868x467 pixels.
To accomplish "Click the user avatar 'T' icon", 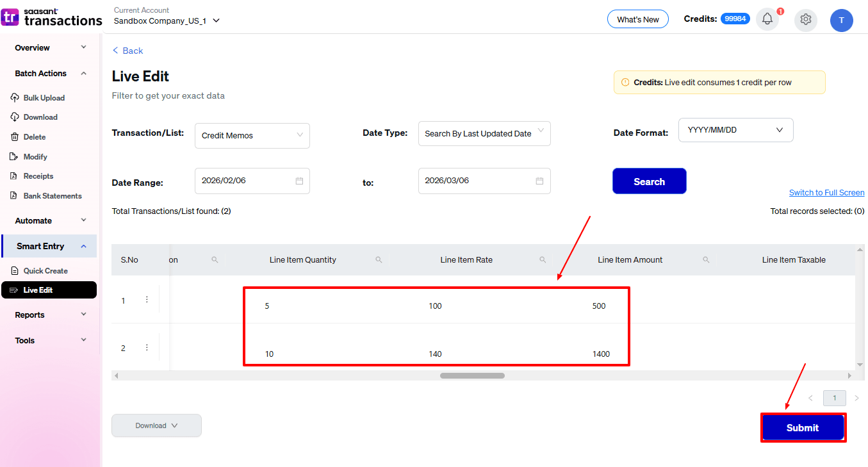I will [841, 20].
